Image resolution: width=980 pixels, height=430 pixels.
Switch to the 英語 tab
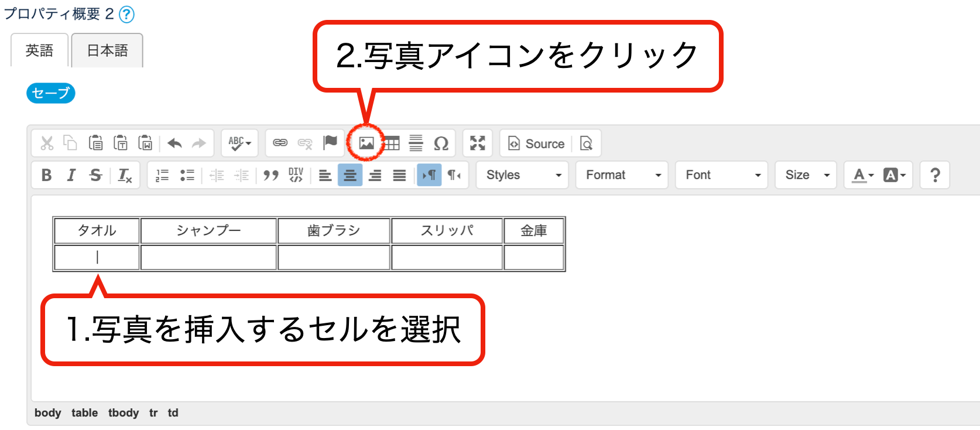click(40, 51)
